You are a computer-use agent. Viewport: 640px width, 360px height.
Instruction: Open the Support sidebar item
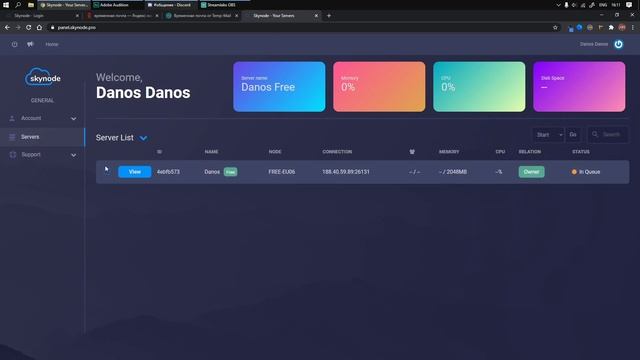click(42, 155)
